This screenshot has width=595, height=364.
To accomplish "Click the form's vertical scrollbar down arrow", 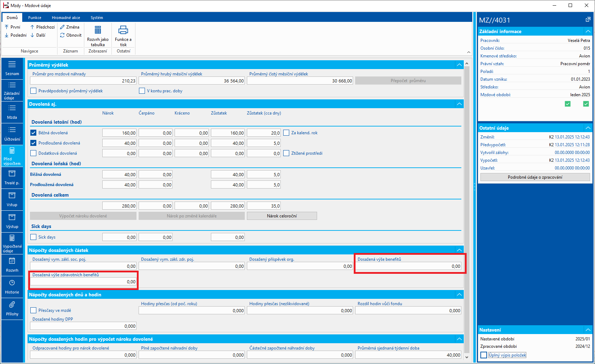I will [x=467, y=357].
